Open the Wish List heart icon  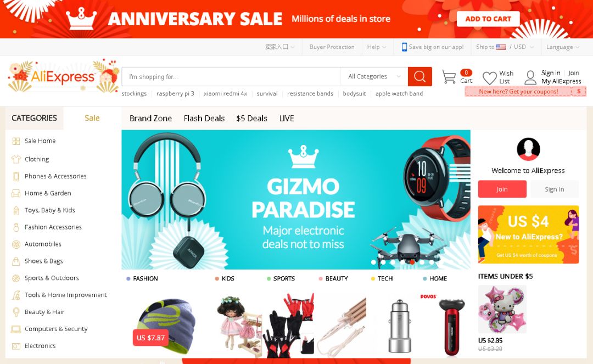coord(490,78)
